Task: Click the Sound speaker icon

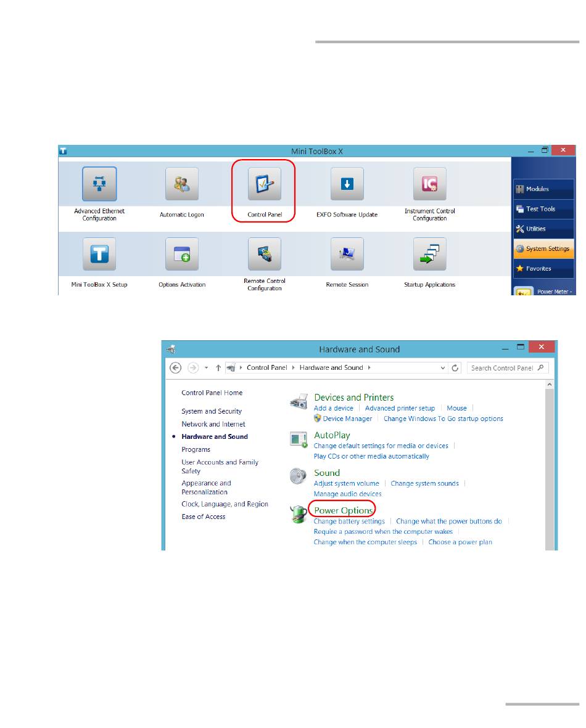Action: pyautogui.click(x=298, y=476)
